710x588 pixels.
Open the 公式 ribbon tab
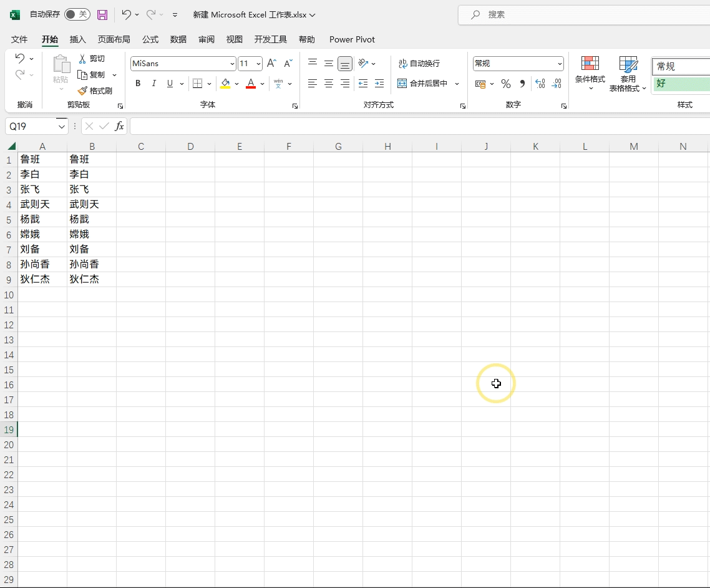[150, 39]
